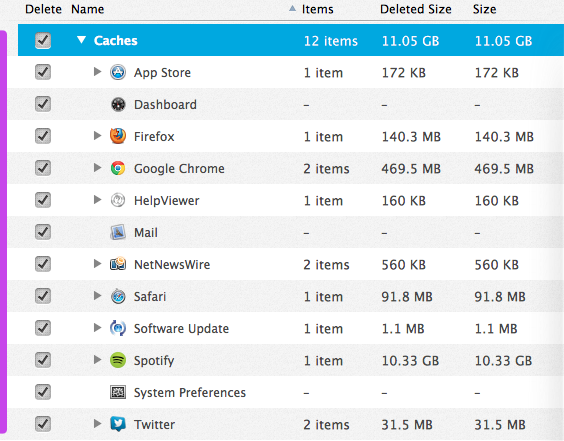Uncheck the Firefox delete checkbox
Screen dimensions: 564x441
43,136
